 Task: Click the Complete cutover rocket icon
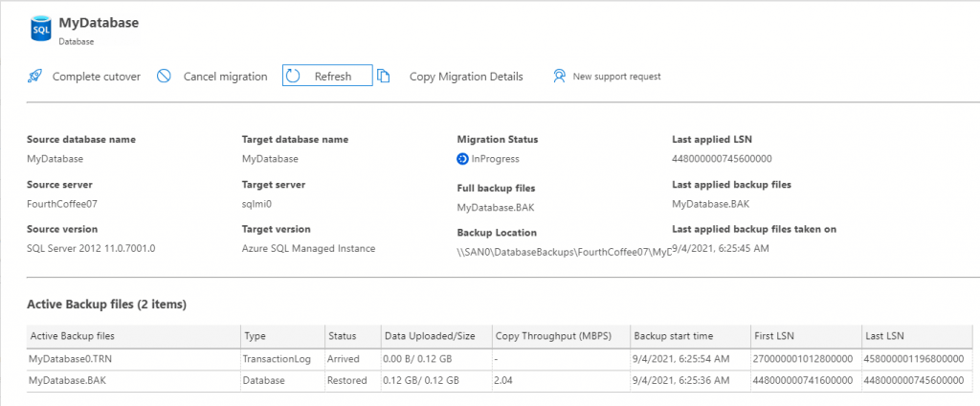click(34, 77)
